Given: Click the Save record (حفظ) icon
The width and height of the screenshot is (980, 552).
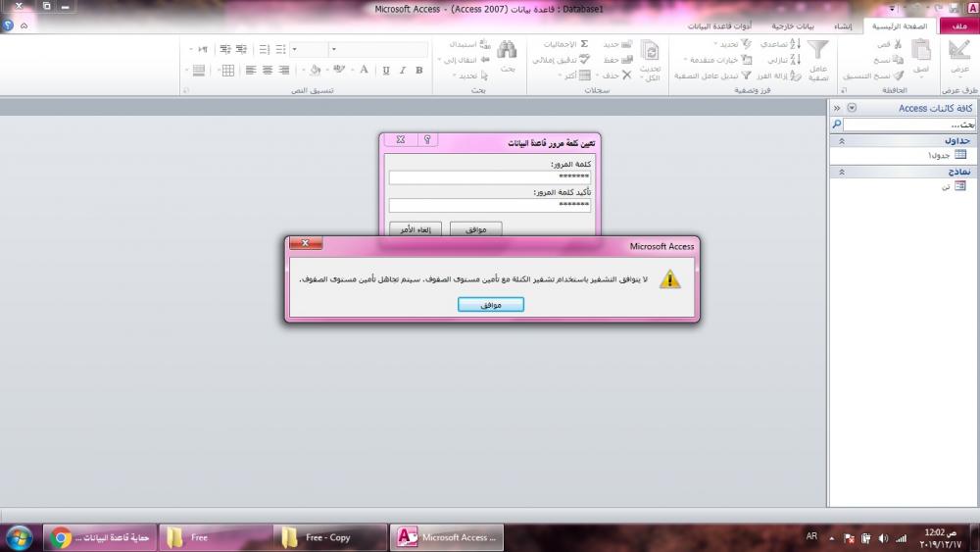Looking at the screenshot, I should (626, 60).
